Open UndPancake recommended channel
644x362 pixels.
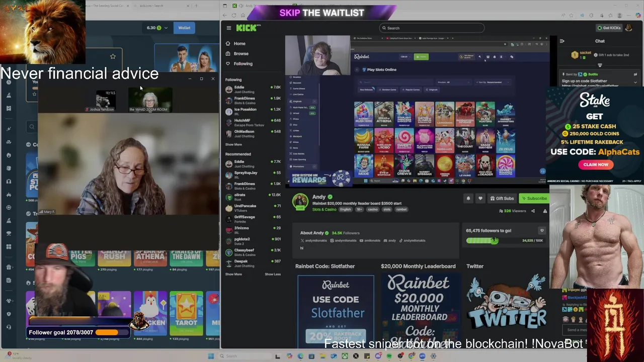(x=253, y=208)
